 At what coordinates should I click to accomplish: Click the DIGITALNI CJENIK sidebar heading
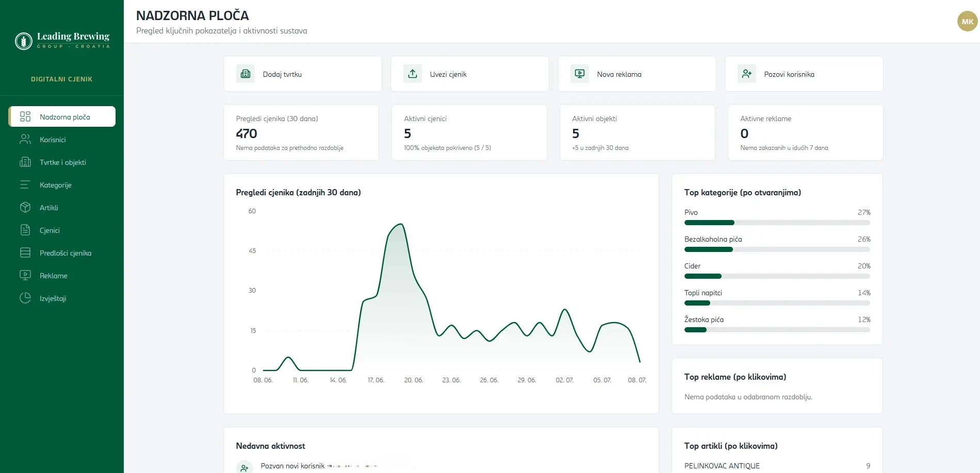coord(62,79)
